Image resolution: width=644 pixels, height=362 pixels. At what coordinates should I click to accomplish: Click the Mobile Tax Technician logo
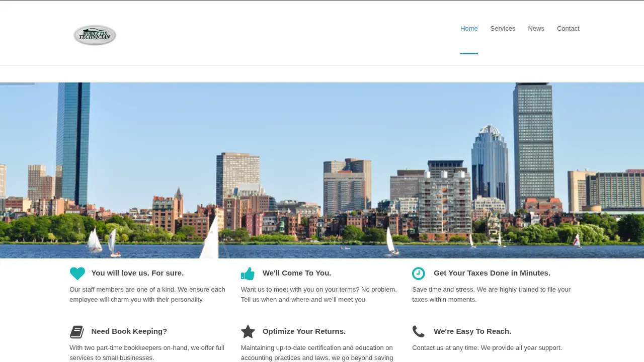pos(95,35)
